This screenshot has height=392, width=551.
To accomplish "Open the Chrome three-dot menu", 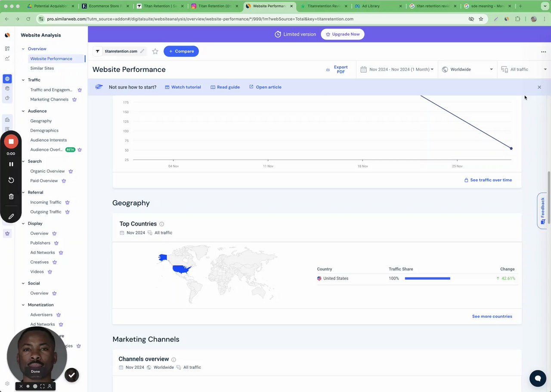I will 544,19.
